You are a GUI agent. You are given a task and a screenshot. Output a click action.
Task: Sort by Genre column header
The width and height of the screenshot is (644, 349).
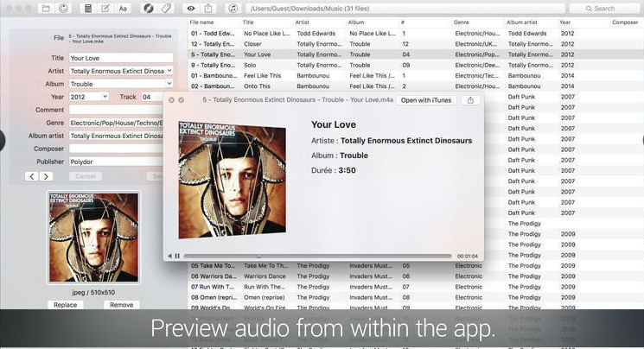[x=462, y=22]
